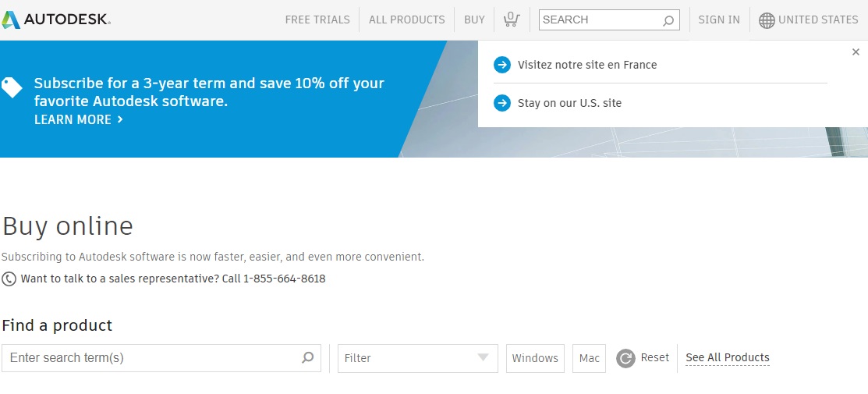This screenshot has width=868, height=394.
Task: Click the magnifier icon in top search
Action: tap(668, 20)
